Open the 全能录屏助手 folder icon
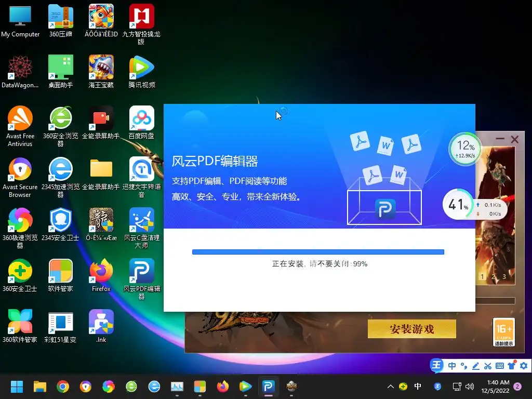Image resolution: width=532 pixels, height=399 pixels. tap(101, 174)
